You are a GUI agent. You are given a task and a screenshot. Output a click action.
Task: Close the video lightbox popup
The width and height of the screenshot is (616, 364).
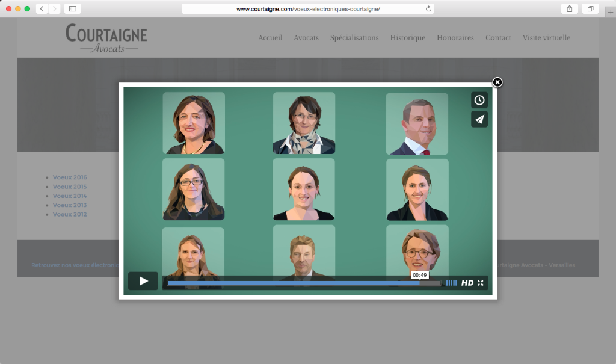point(497,82)
